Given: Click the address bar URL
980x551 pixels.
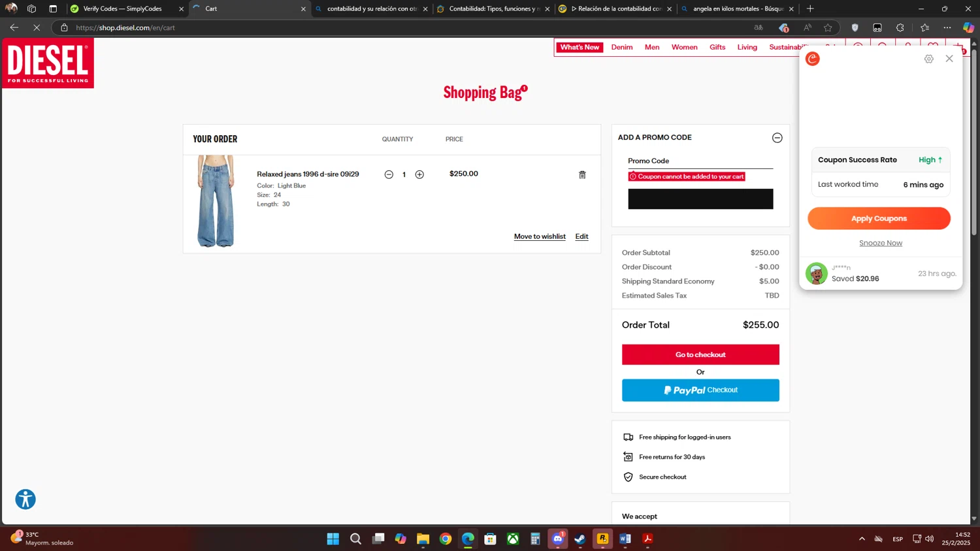Looking at the screenshot, I should [x=125, y=27].
